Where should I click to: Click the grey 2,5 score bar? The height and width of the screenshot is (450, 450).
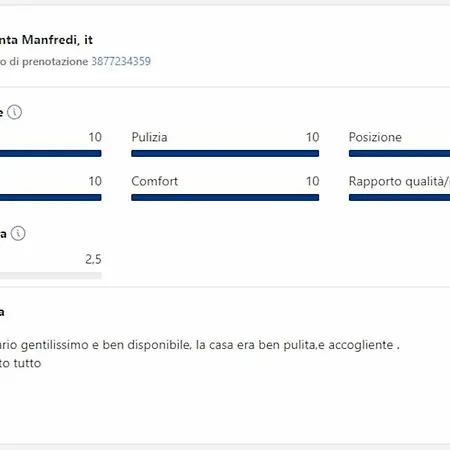[51, 275]
